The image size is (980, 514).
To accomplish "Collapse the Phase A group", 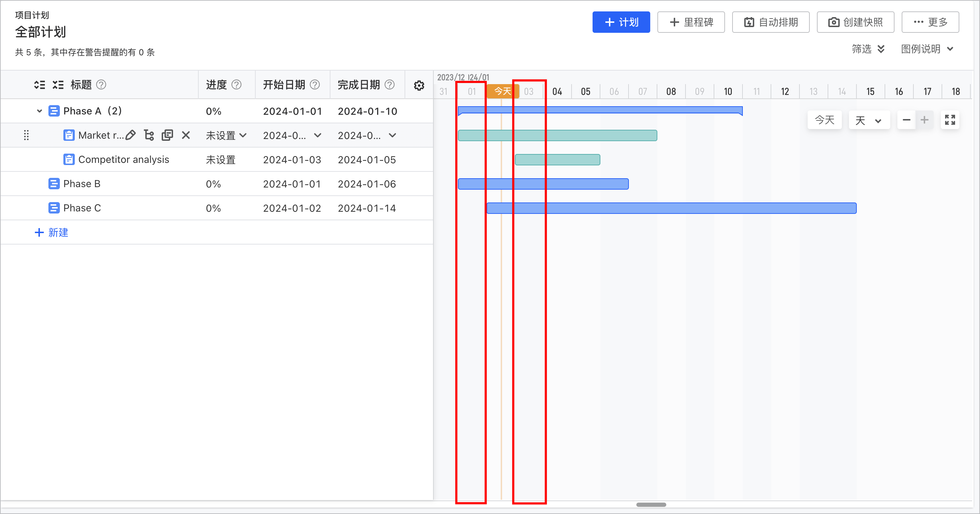I will (39, 111).
